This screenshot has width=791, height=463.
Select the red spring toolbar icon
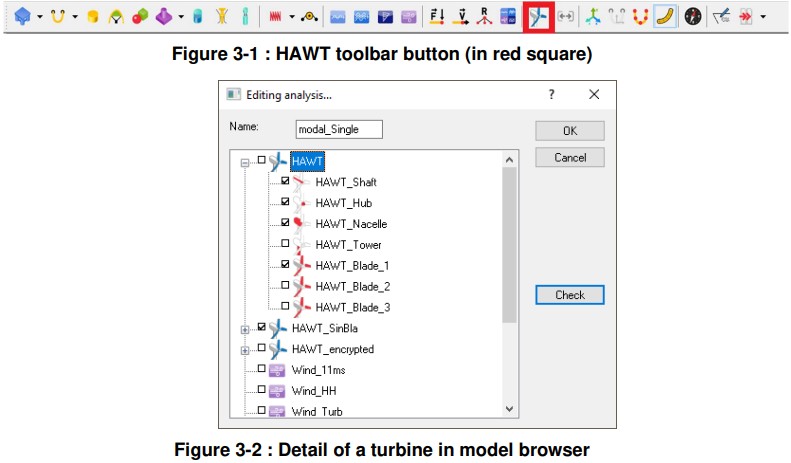click(275, 17)
